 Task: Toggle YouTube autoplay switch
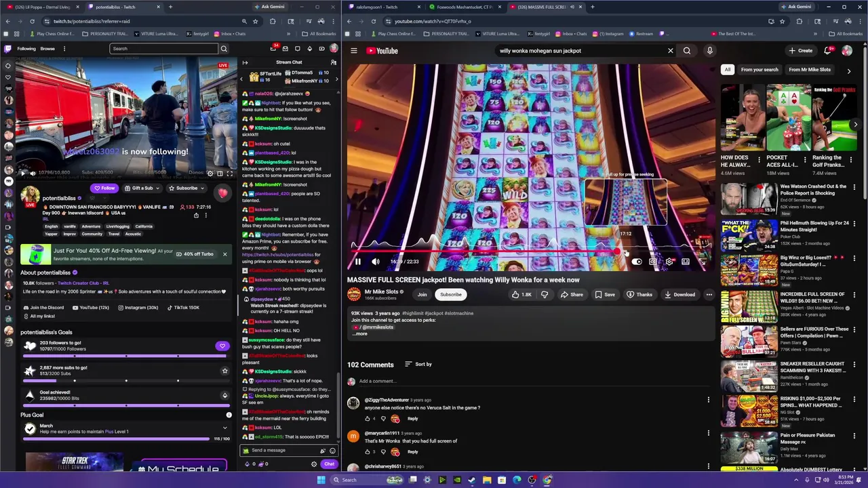pos(636,262)
